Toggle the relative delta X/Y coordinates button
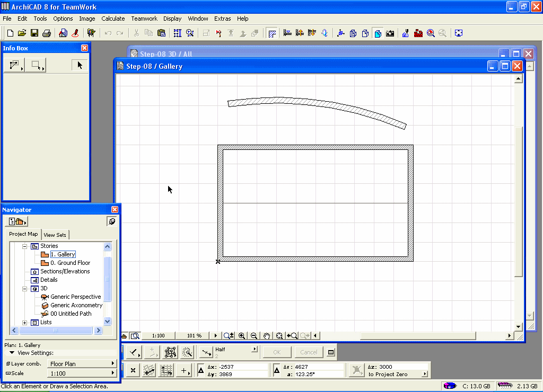Image resolution: width=543 pixels, height=392 pixels. tap(202, 370)
